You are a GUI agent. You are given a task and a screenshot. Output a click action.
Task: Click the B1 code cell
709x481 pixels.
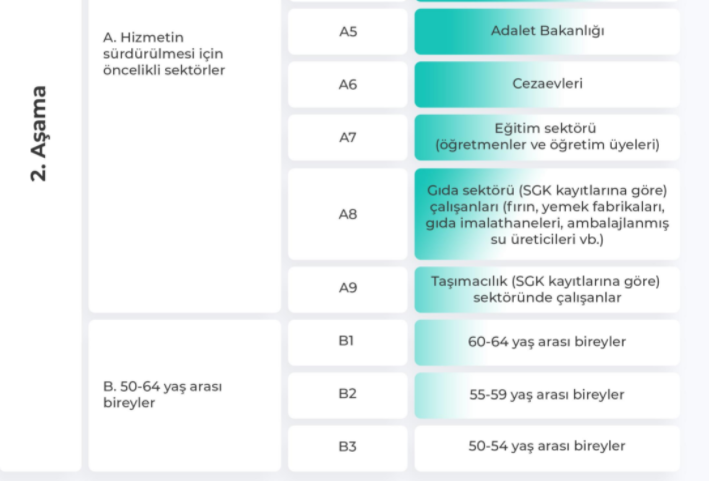point(347,341)
